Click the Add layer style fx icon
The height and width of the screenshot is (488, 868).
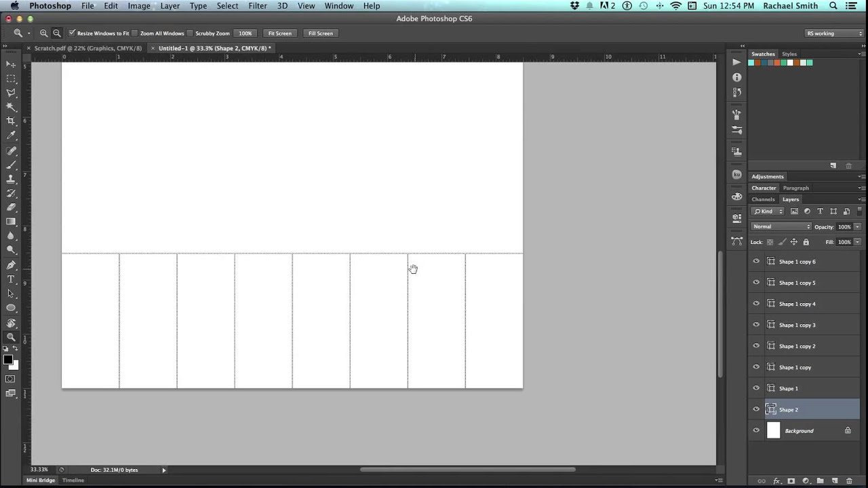[x=777, y=481]
